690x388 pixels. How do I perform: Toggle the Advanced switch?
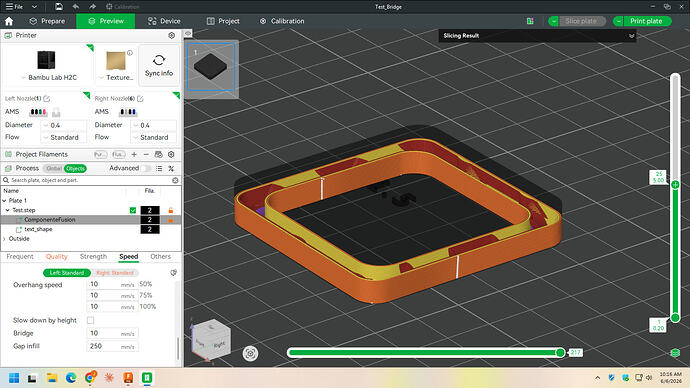pyautogui.click(x=146, y=168)
